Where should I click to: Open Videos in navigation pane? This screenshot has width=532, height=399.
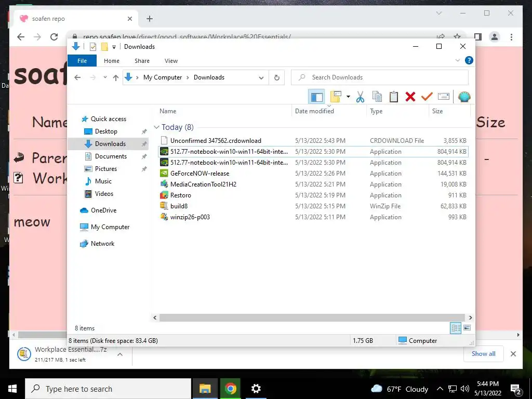point(104,194)
